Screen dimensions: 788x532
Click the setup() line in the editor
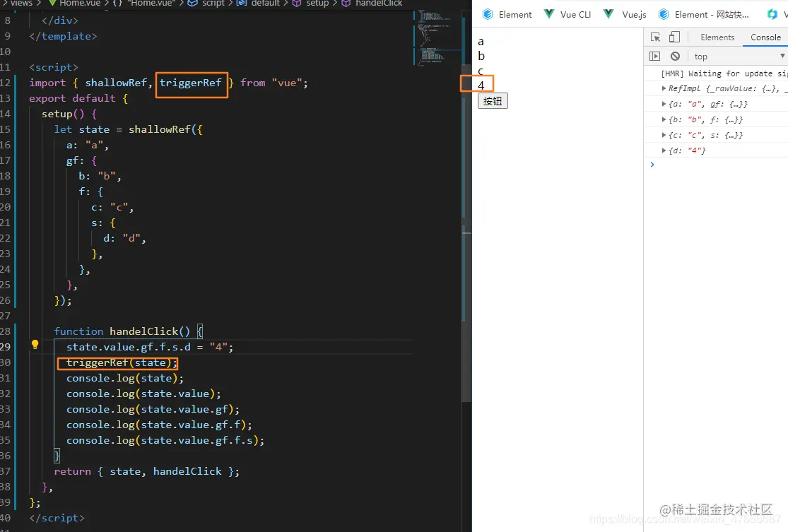point(69,114)
